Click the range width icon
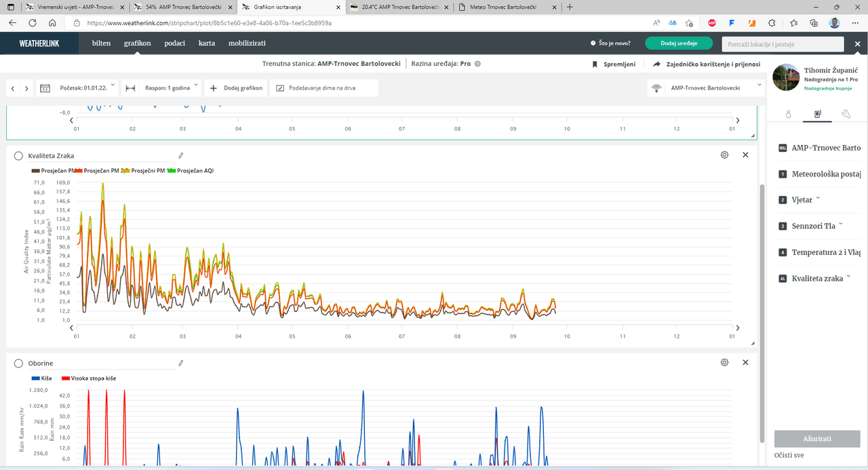The image size is (868, 470). click(131, 88)
